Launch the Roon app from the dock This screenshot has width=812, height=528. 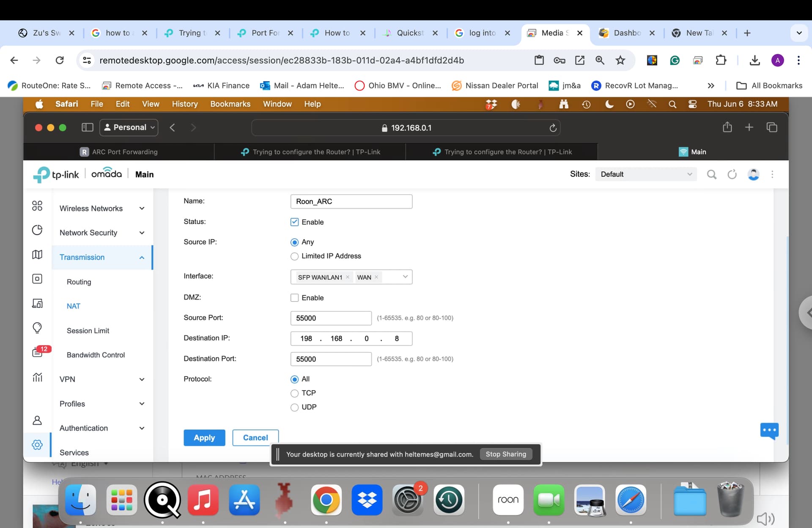[x=508, y=500]
